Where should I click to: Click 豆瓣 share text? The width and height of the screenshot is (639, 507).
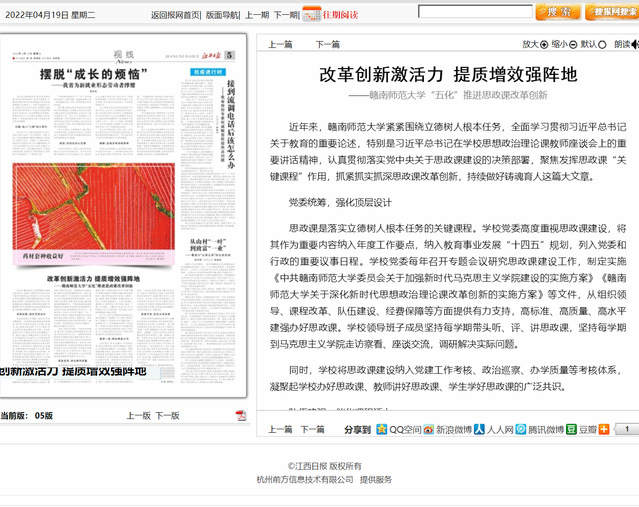(588, 430)
